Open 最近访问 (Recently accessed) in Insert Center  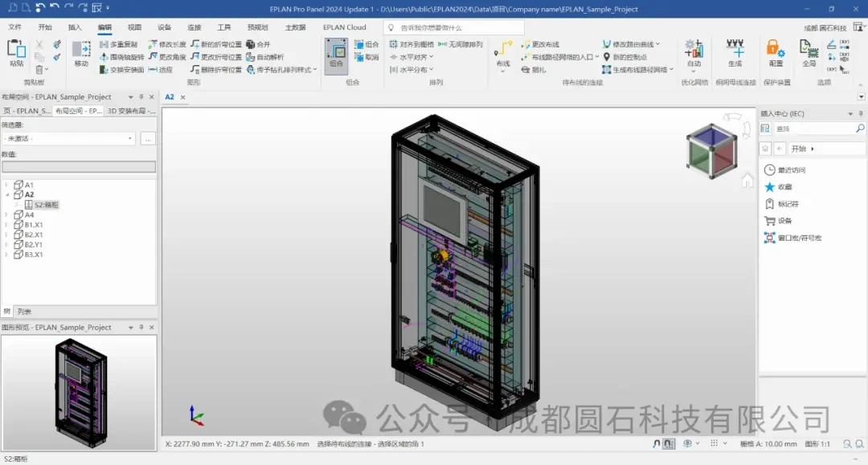785,169
